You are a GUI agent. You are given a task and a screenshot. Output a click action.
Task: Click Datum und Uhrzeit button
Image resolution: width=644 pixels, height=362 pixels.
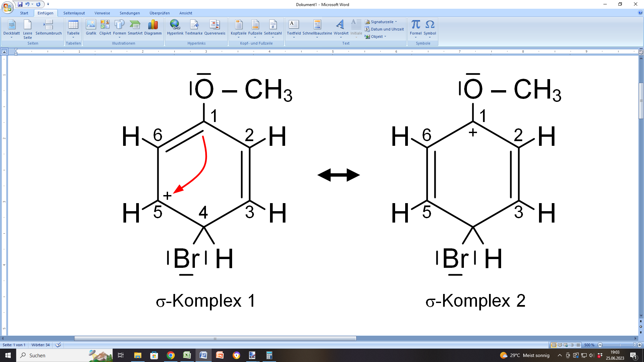[384, 29]
